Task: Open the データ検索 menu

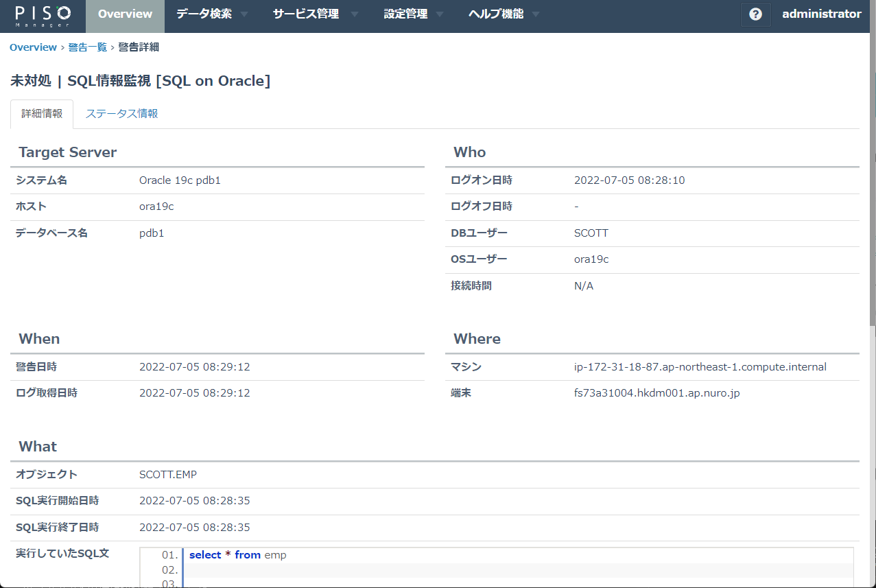Action: pos(204,14)
